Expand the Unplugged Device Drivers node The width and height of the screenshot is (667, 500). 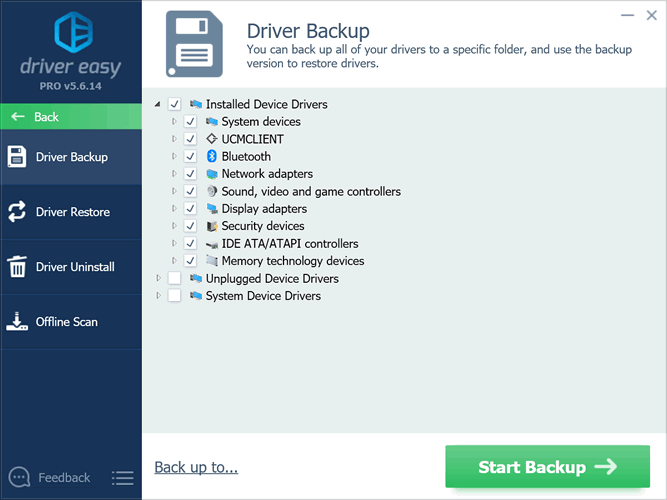tap(158, 278)
